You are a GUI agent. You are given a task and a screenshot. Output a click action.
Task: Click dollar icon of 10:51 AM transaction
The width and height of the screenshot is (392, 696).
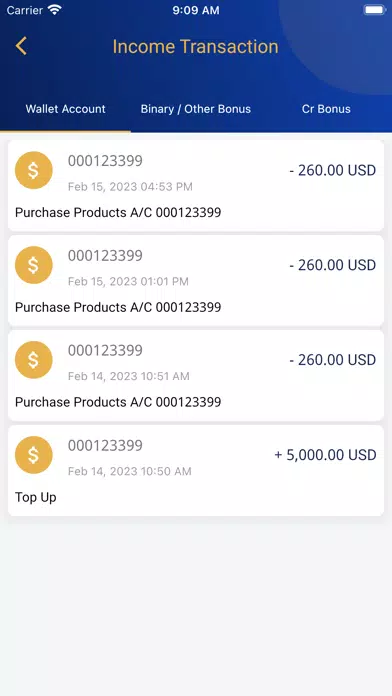pyautogui.click(x=34, y=360)
